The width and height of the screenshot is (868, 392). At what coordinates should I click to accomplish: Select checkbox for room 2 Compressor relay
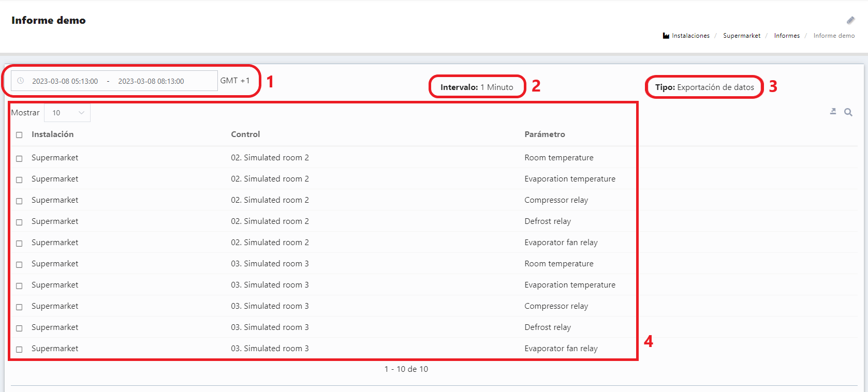point(19,201)
